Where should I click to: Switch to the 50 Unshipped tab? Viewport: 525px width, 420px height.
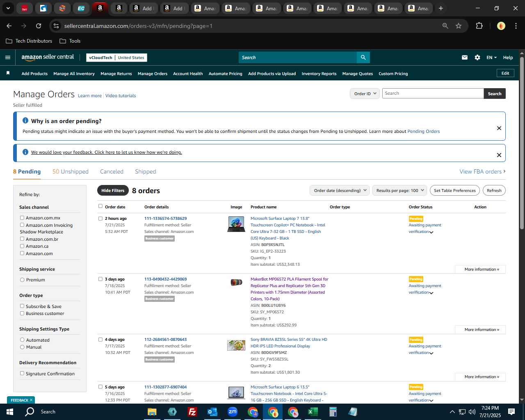(71, 171)
